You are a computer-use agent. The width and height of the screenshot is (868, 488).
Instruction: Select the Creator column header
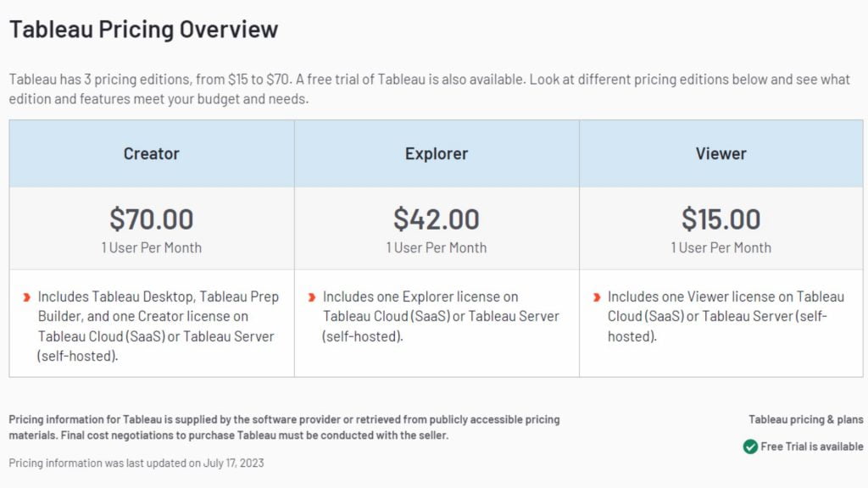coord(151,153)
